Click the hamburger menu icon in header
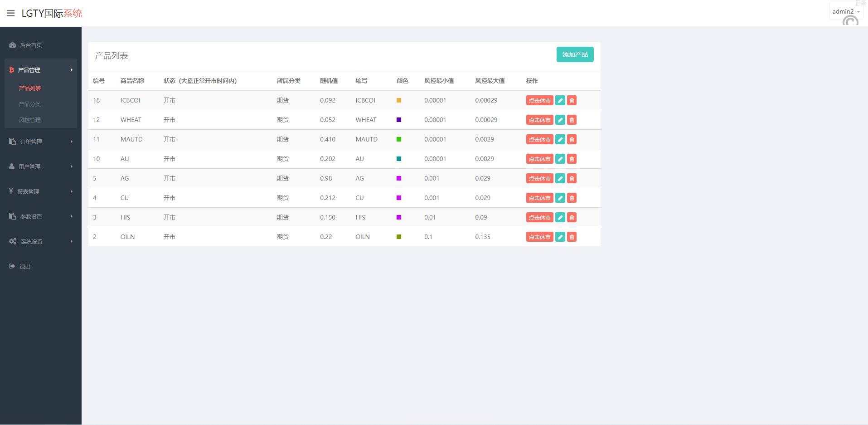 (x=11, y=13)
